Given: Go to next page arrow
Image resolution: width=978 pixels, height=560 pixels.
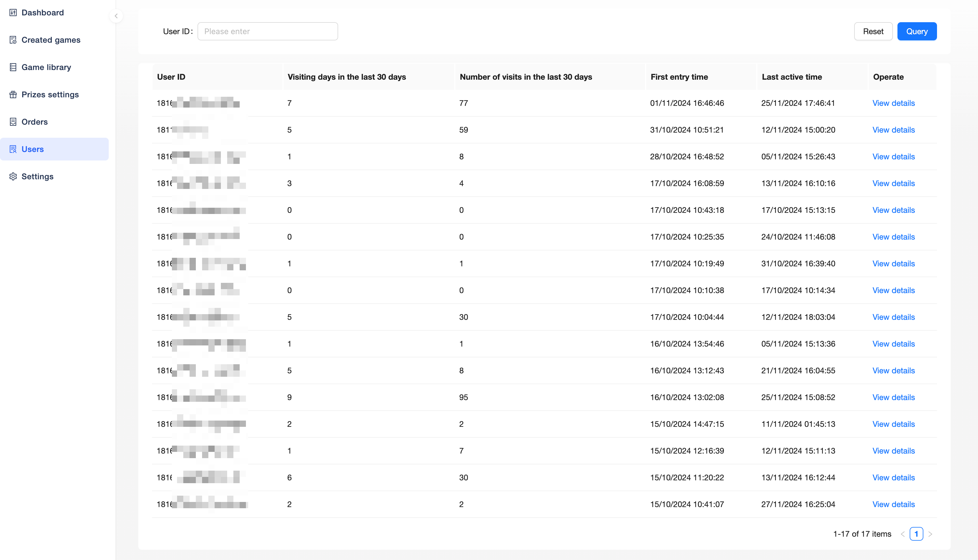Looking at the screenshot, I should 930,534.
